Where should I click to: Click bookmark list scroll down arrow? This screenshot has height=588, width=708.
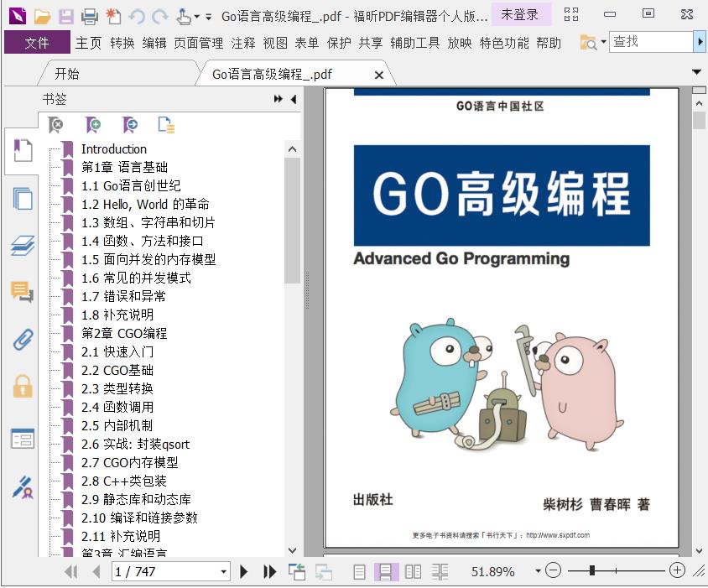tap(293, 550)
